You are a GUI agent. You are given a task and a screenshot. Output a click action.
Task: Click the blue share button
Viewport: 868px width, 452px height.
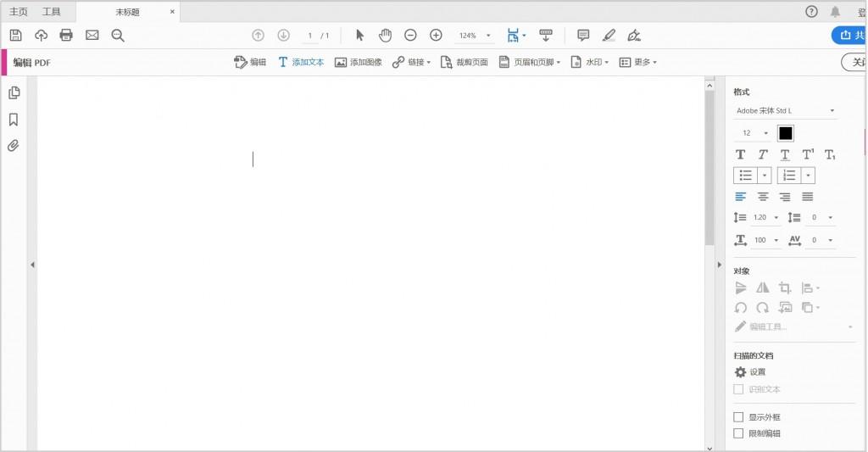(x=849, y=36)
